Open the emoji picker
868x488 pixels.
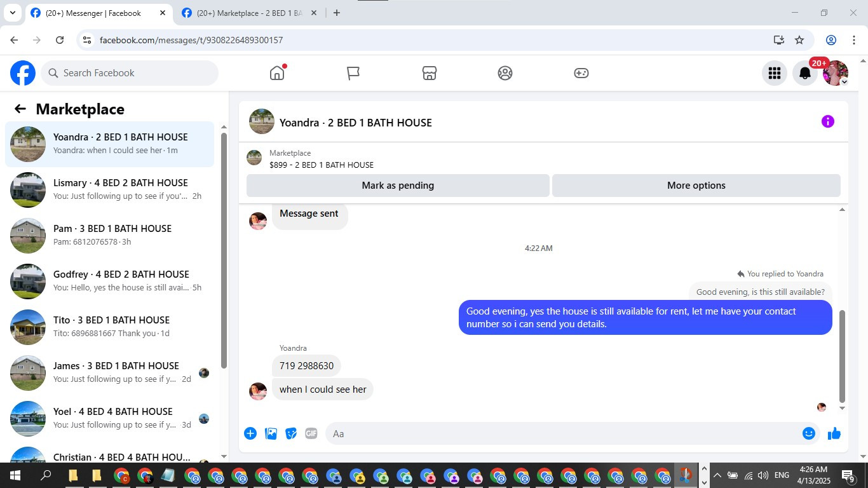point(809,433)
